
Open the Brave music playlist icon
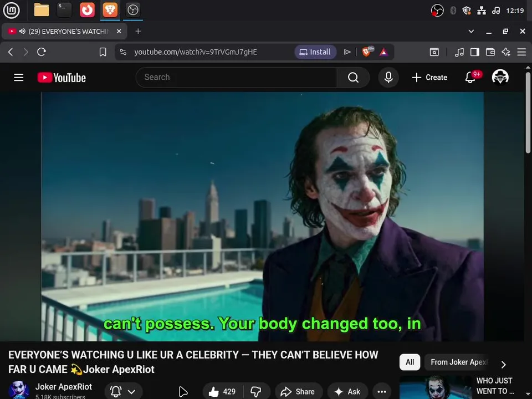[459, 52]
